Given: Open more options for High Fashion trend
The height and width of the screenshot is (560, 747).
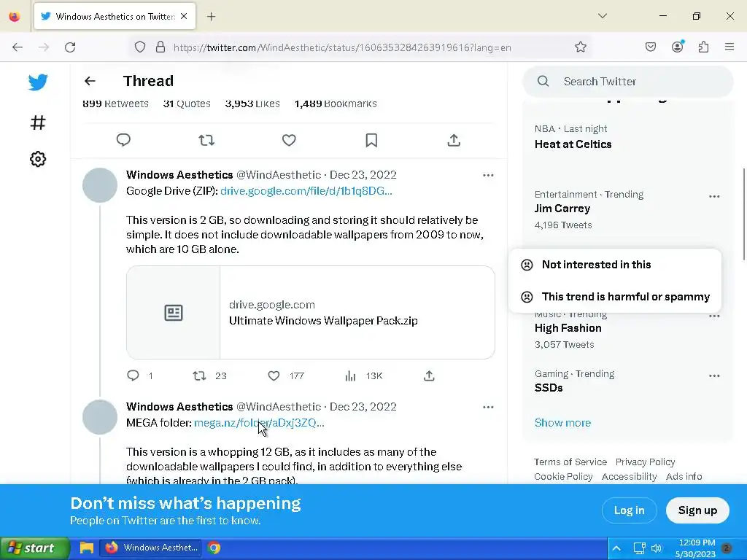Looking at the screenshot, I should (x=714, y=316).
